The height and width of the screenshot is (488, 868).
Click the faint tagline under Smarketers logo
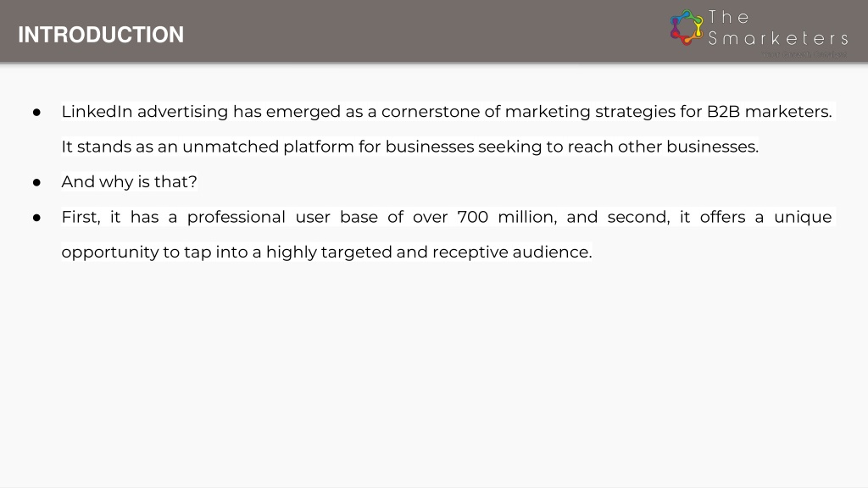[804, 54]
